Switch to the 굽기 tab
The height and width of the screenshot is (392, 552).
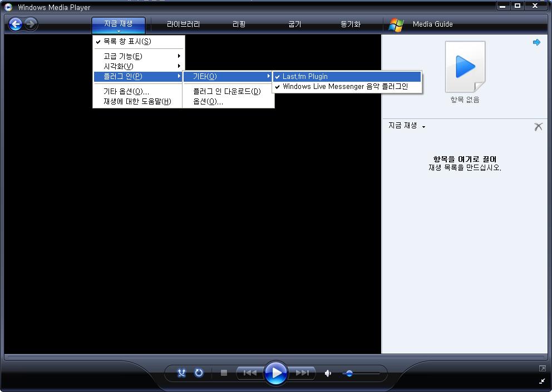click(x=295, y=24)
